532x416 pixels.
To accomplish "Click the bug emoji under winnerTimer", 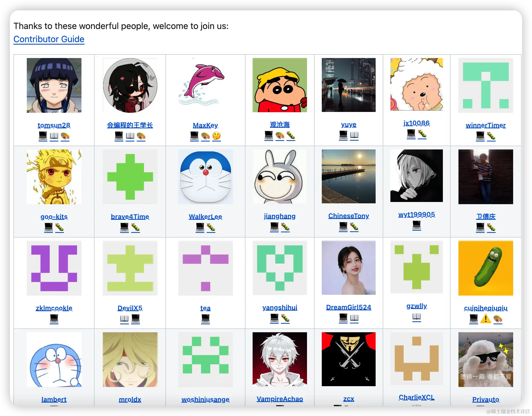I will pos(491,136).
